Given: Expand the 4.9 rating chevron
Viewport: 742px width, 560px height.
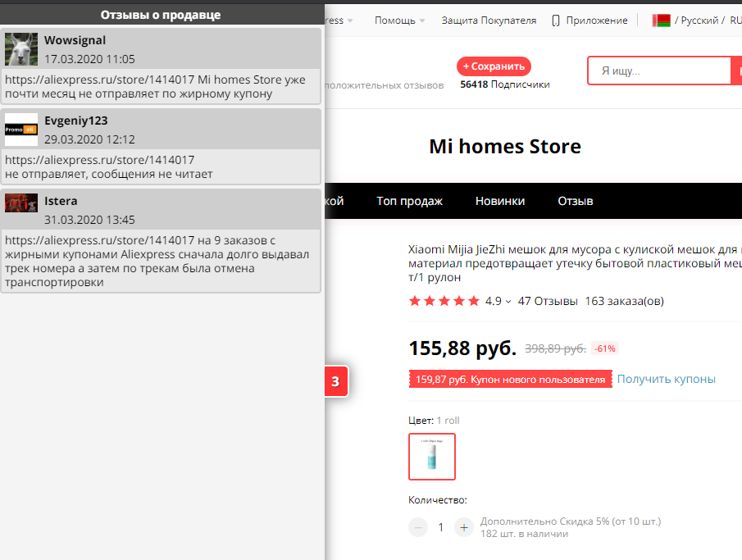Looking at the screenshot, I should click(x=508, y=302).
